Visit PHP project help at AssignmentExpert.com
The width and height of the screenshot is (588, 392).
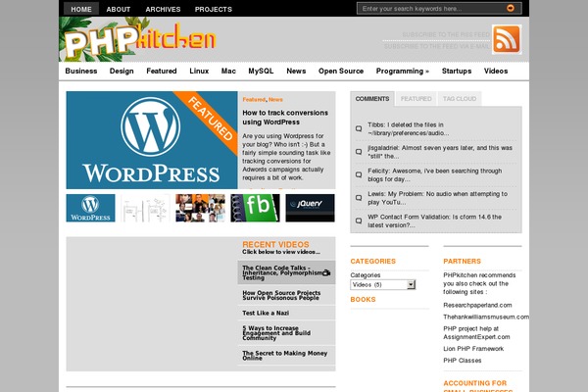click(x=476, y=333)
